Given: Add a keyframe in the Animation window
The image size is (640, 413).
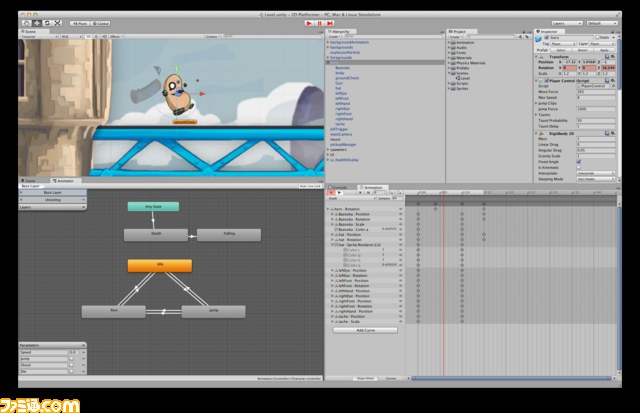Looking at the screenshot, I should click(391, 193).
